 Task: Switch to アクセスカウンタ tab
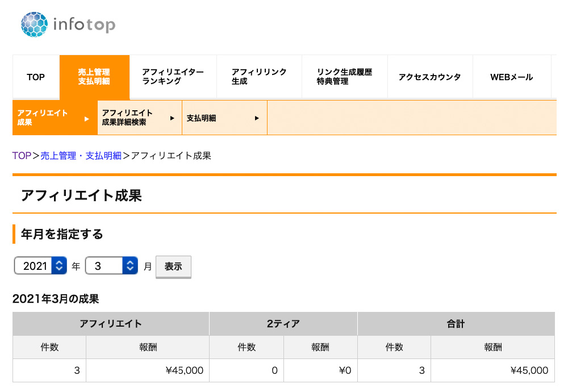coord(429,77)
